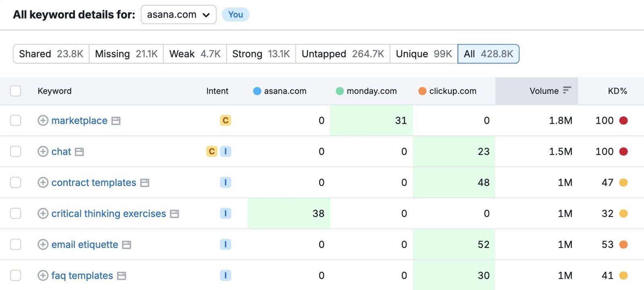The image size is (644, 290).
Task: Open the SERP icon next to email etiquette
Action: point(126,245)
